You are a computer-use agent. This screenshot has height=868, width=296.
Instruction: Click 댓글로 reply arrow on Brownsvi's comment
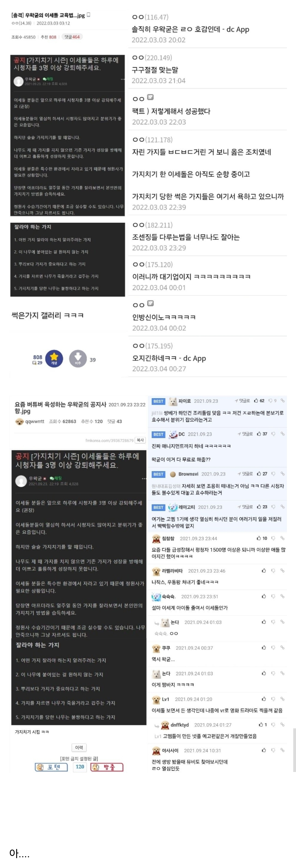pyautogui.click(x=245, y=474)
